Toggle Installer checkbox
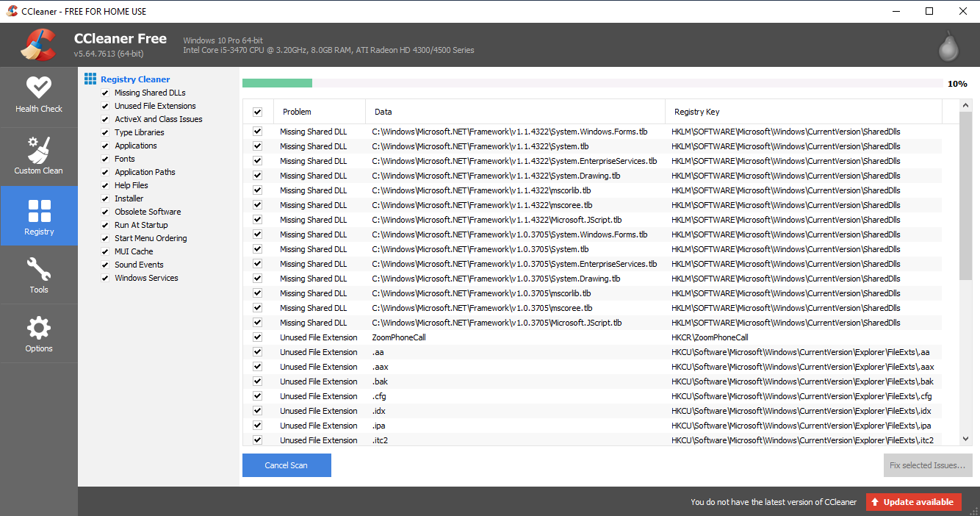Viewport: 980px width, 516px height. (105, 199)
